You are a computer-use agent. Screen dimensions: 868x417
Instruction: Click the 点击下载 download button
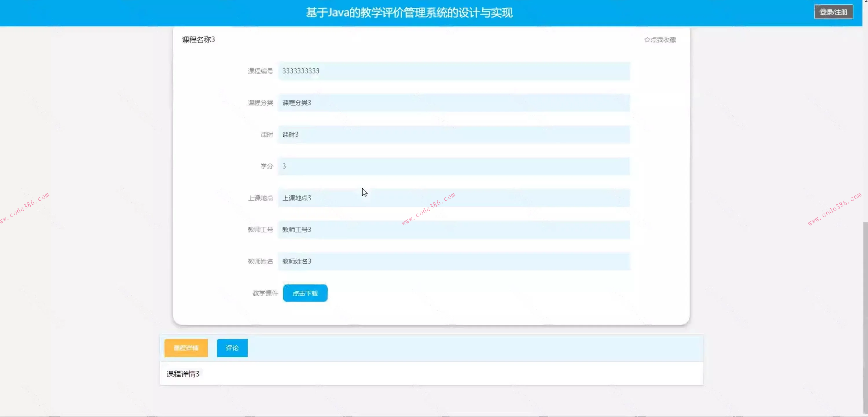click(x=304, y=293)
